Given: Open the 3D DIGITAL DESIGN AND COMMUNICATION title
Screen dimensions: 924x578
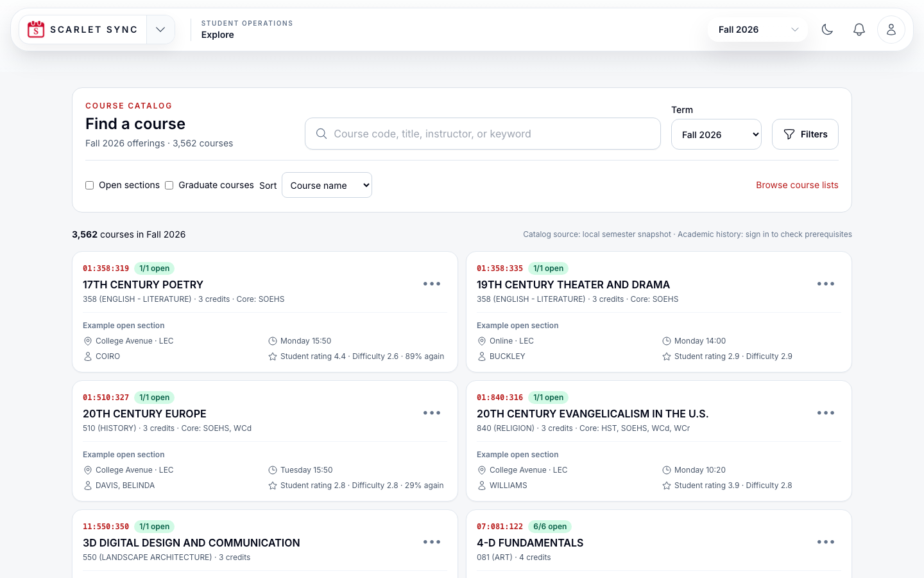Looking at the screenshot, I should (x=191, y=543).
